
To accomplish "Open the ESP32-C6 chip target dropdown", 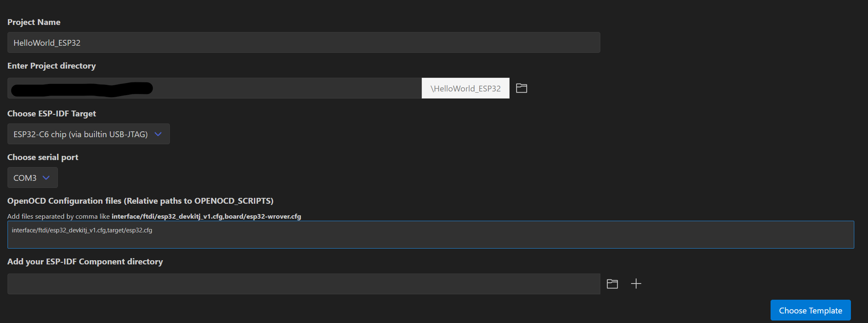I will tap(81, 134).
